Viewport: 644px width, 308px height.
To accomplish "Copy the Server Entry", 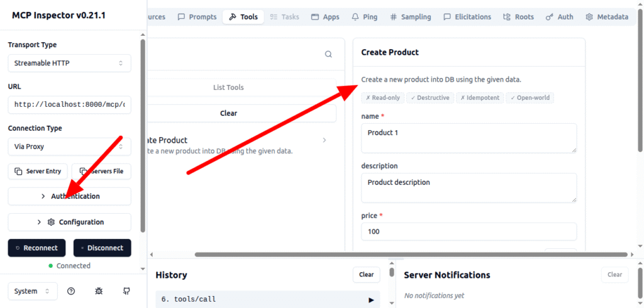I will [36, 171].
